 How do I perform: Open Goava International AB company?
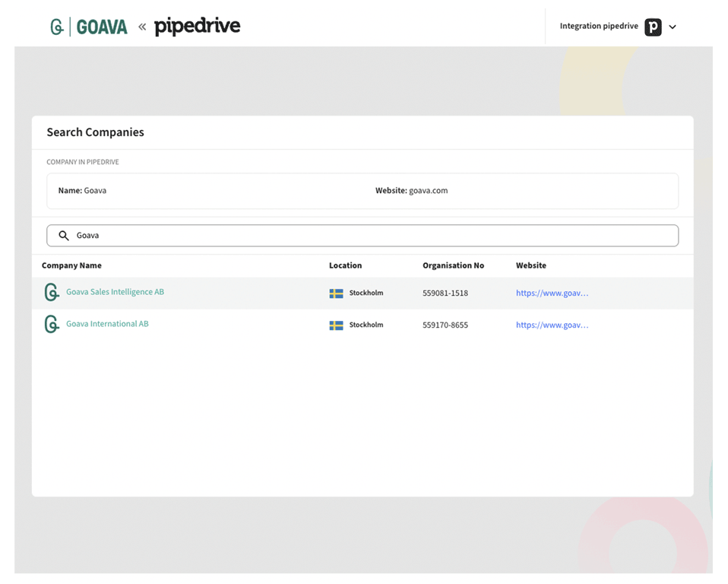click(x=107, y=324)
